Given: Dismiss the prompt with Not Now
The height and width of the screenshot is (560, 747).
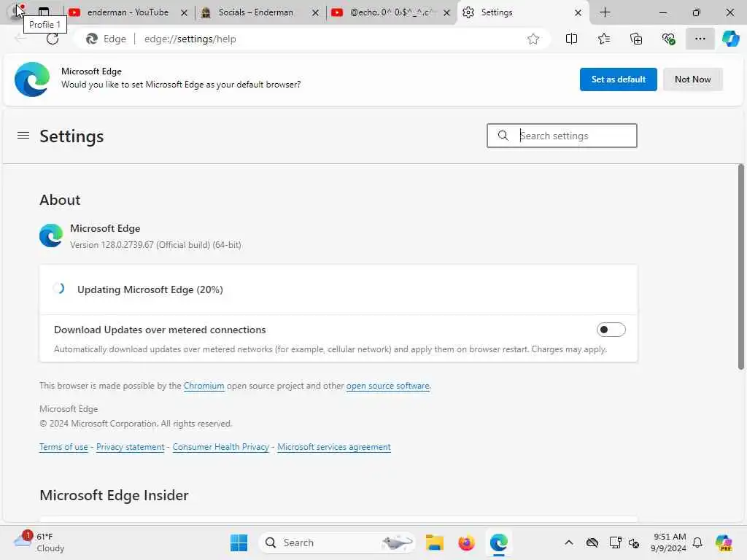Looking at the screenshot, I should coord(693,79).
